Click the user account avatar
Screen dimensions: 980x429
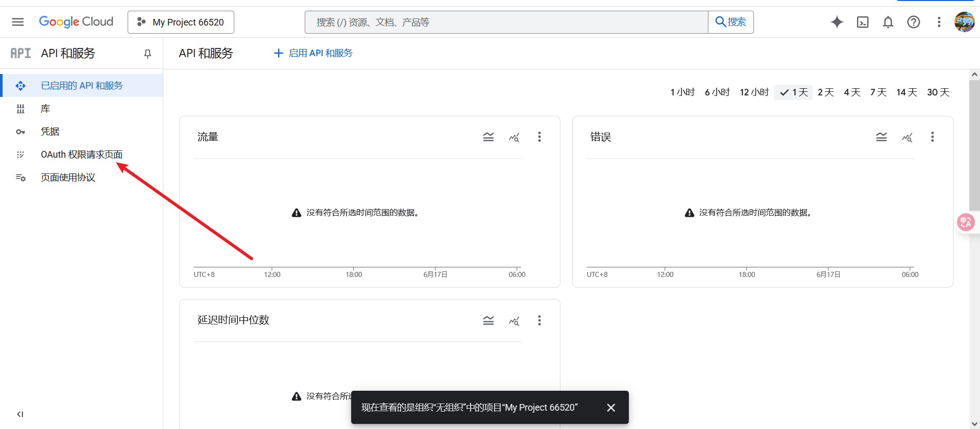pos(964,22)
